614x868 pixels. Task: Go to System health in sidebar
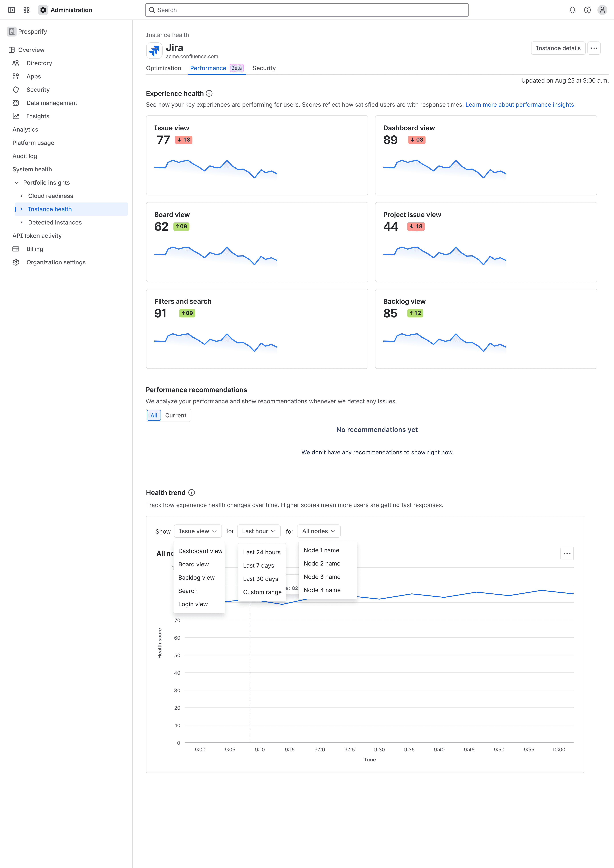pos(32,169)
